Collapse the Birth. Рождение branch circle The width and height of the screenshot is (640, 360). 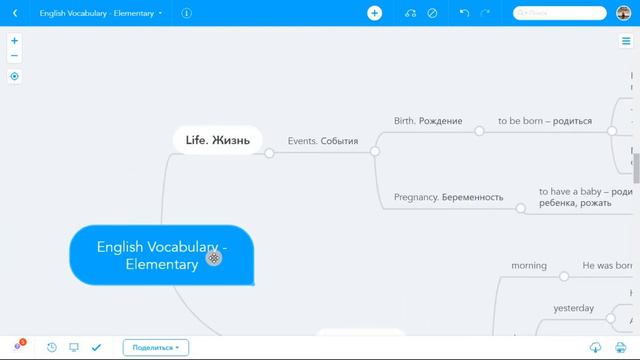479,131
